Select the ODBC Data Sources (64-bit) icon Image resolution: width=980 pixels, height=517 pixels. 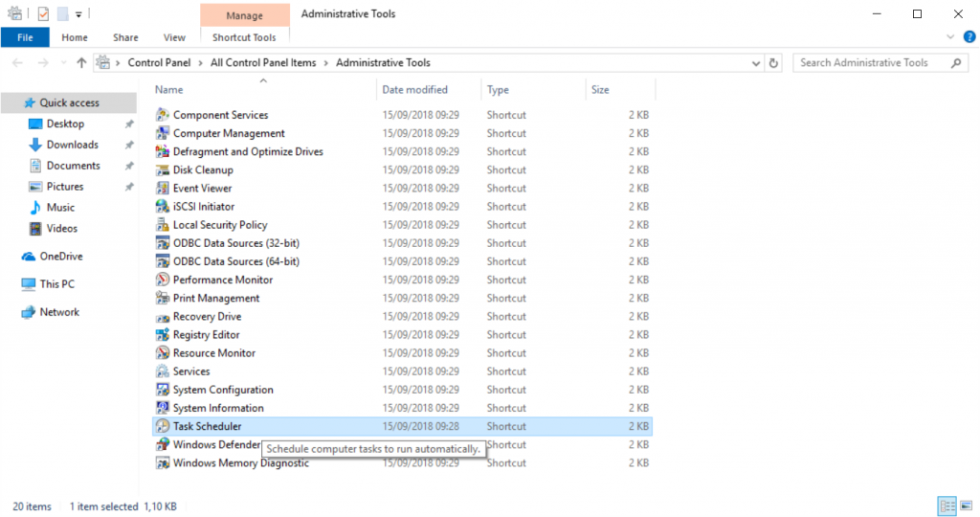click(x=163, y=260)
